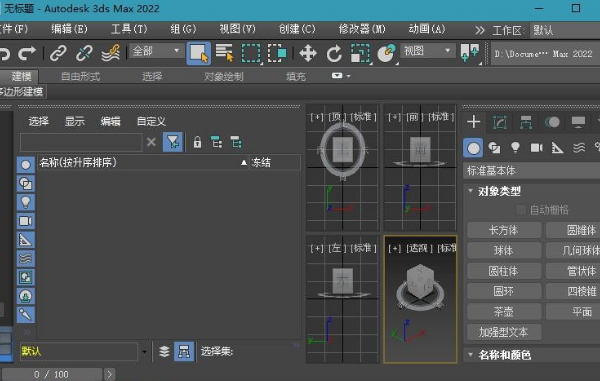Open the Hierarchy panel tab
Image resolution: width=600 pixels, height=381 pixels.
(x=526, y=122)
